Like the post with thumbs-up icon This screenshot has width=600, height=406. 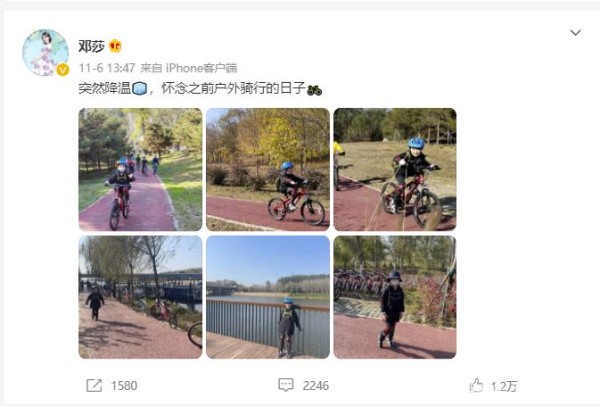[x=476, y=385]
